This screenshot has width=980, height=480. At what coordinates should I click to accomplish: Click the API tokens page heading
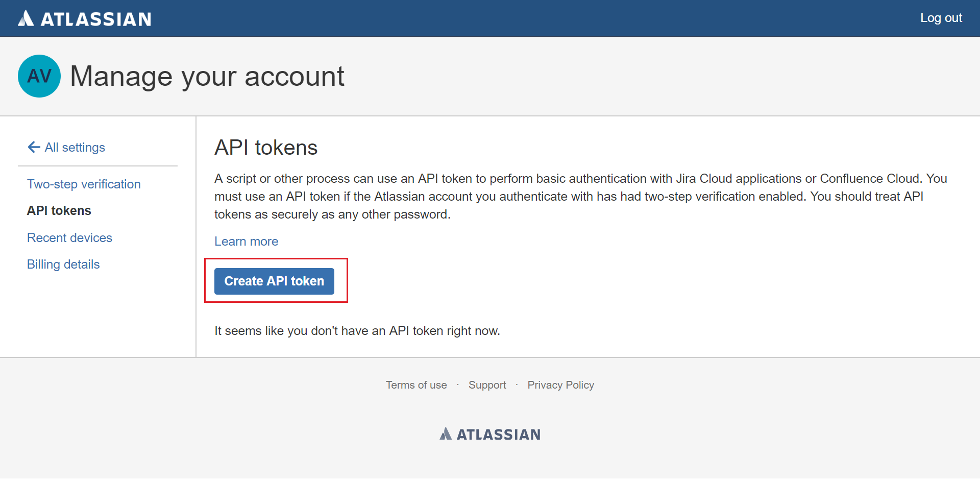point(266,148)
